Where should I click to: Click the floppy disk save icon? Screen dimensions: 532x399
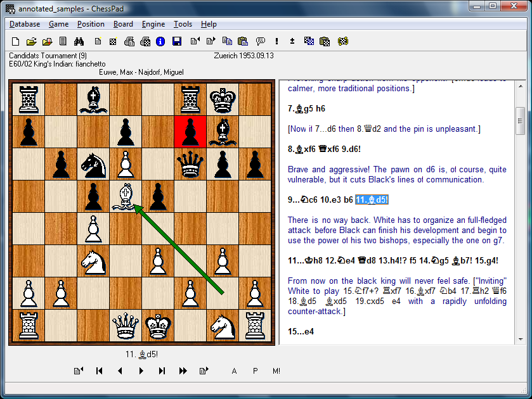coord(177,42)
